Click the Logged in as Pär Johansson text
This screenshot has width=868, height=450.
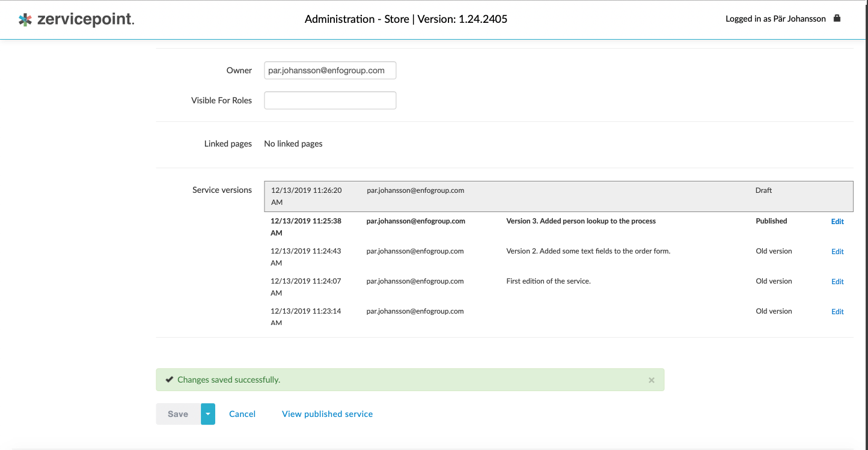775,19
